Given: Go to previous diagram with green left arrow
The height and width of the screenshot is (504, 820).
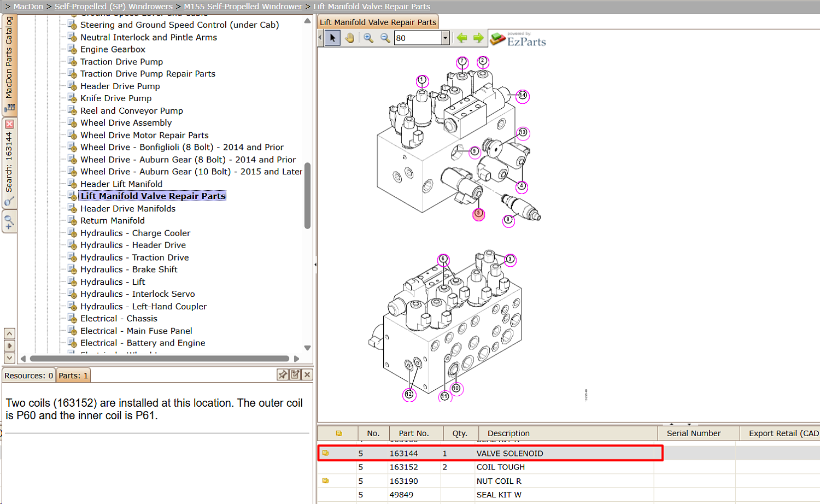Looking at the screenshot, I should [462, 38].
